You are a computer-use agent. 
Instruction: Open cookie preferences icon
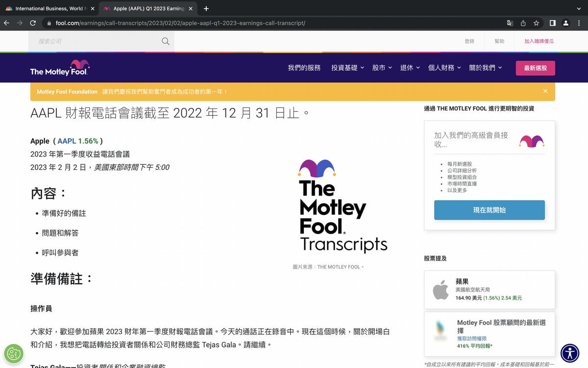tap(14, 353)
